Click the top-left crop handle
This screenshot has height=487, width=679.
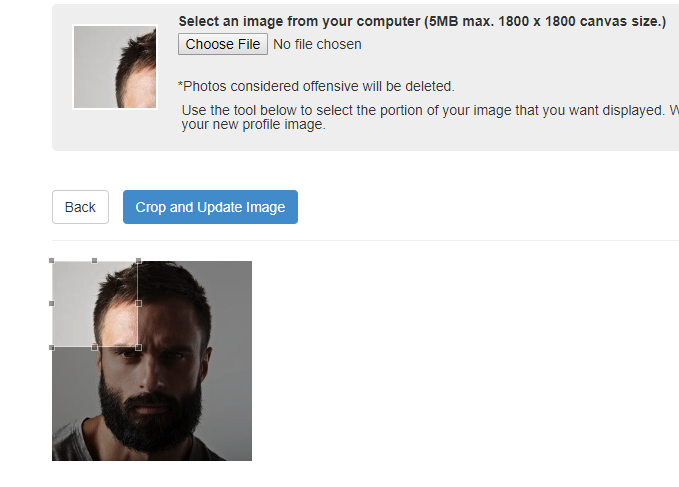(52, 261)
